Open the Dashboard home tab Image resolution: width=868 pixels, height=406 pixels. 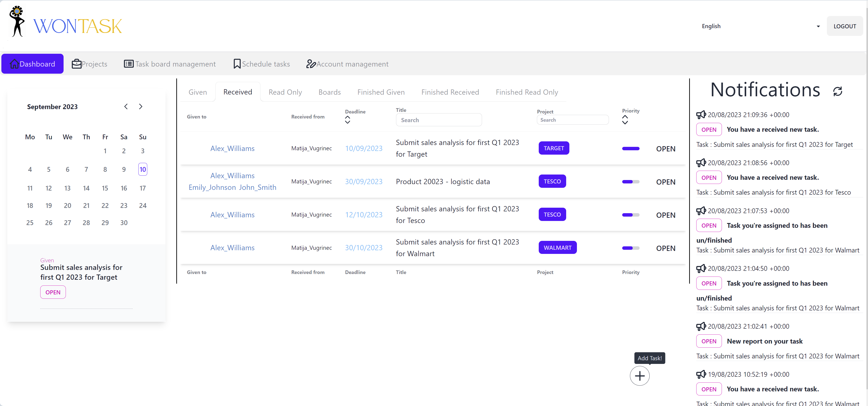[x=32, y=64]
